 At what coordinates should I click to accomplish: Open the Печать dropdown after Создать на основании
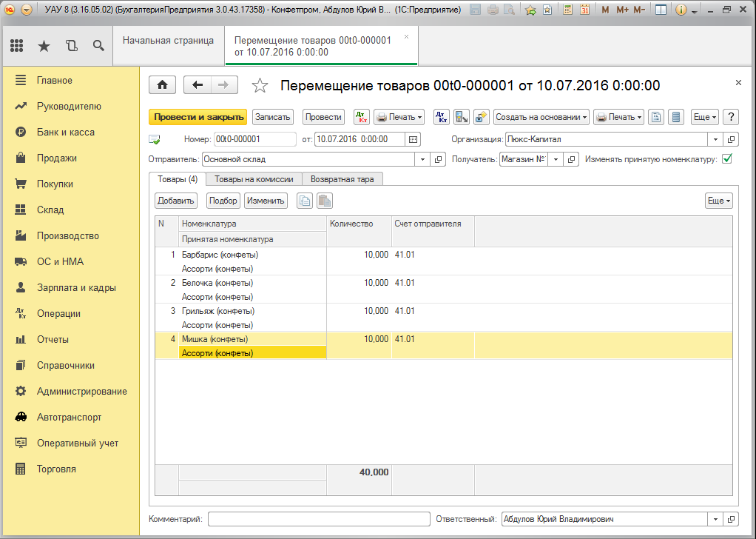coord(618,117)
